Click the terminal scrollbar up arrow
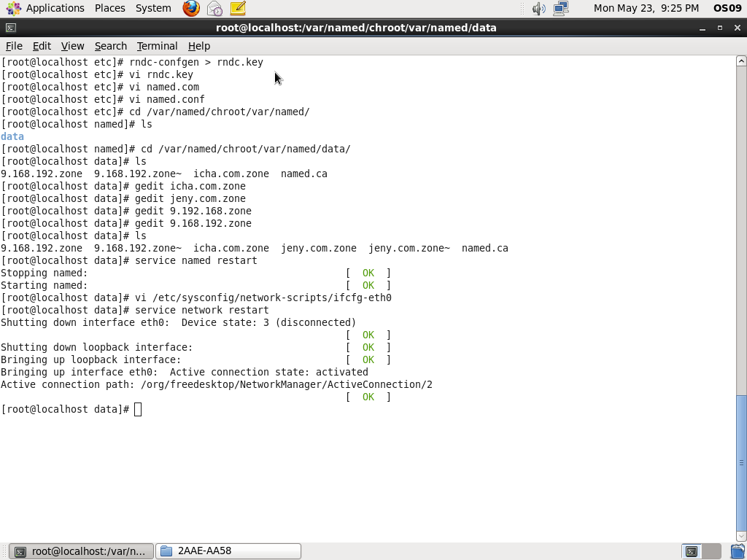747x560 pixels. tap(740, 62)
